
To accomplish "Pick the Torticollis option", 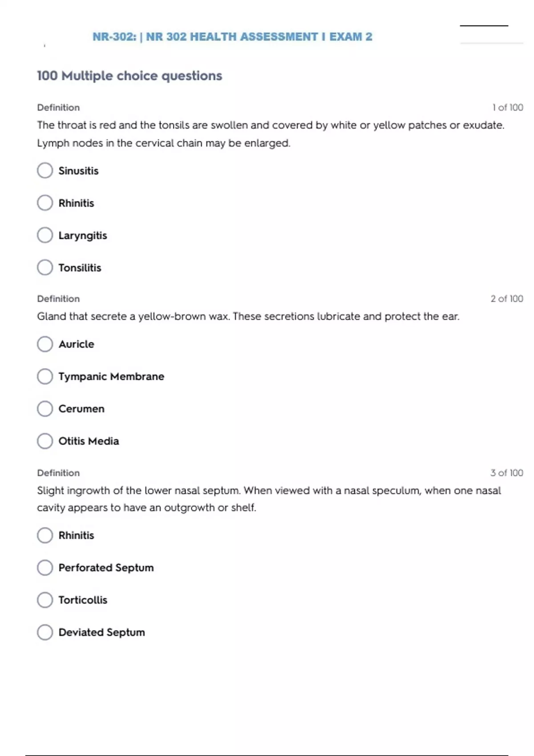I will [45, 600].
